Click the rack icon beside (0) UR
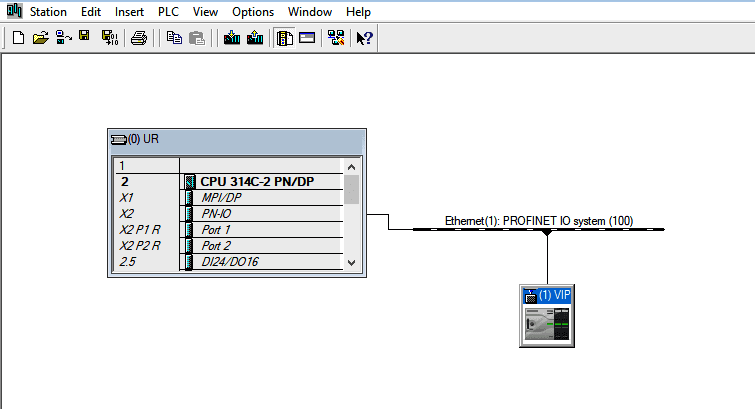The height and width of the screenshot is (409, 755). click(118, 140)
